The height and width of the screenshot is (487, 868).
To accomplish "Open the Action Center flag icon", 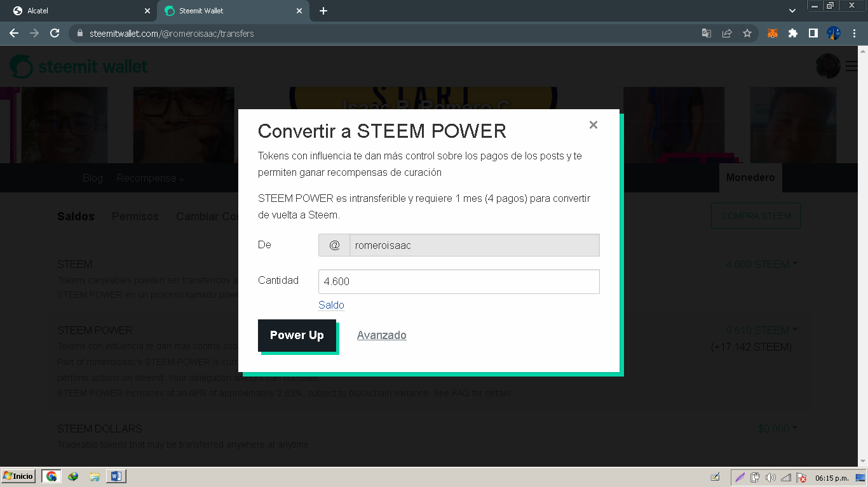I will tap(801, 477).
